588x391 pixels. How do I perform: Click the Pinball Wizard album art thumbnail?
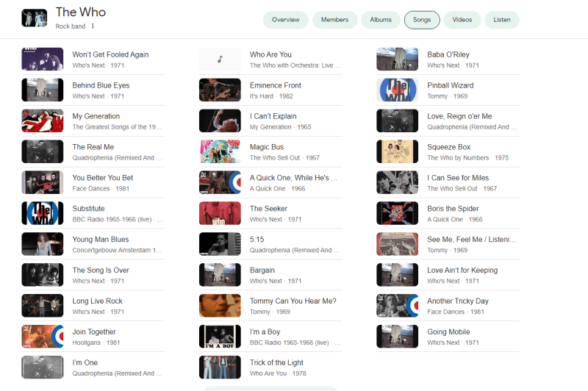click(397, 90)
